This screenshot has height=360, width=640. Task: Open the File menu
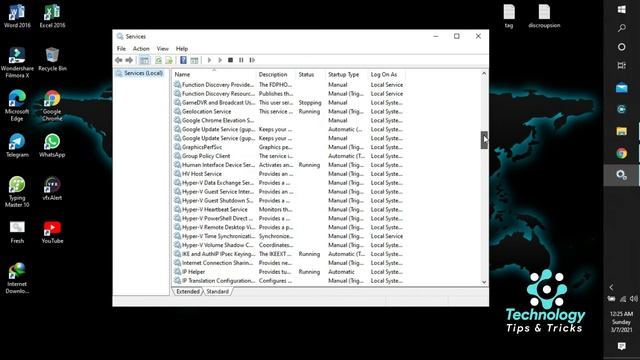point(121,49)
